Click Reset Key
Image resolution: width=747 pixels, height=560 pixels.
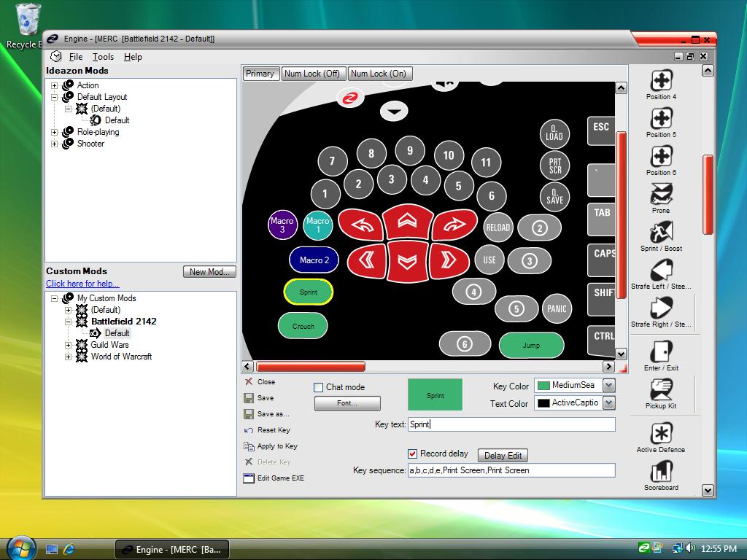pos(267,430)
